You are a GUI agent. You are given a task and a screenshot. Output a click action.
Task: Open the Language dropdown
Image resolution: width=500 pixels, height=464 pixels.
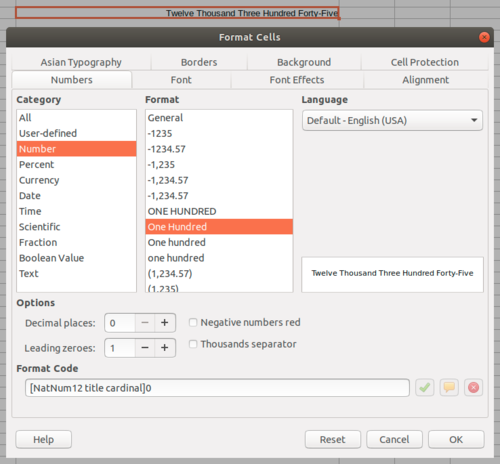pyautogui.click(x=392, y=120)
